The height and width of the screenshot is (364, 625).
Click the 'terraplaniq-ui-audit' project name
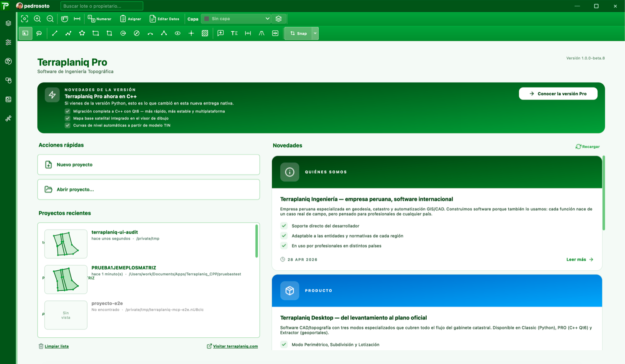(x=115, y=232)
